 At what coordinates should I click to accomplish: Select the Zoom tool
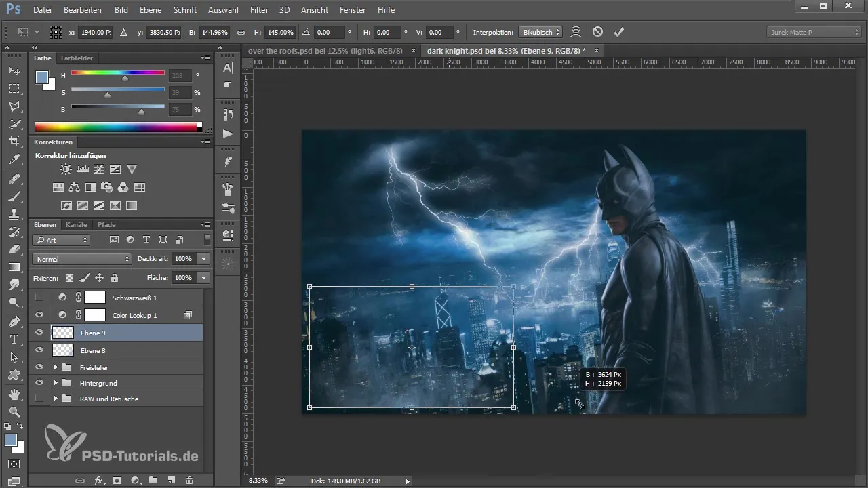coord(14,411)
